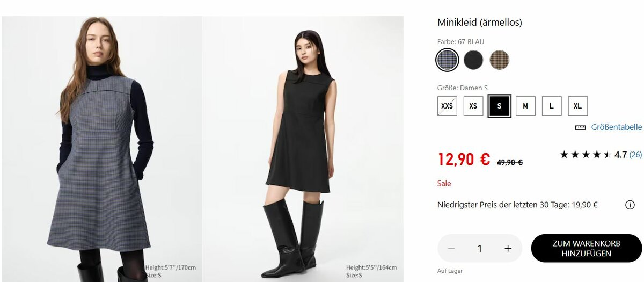Click the plus quantity icon

[x=508, y=248]
